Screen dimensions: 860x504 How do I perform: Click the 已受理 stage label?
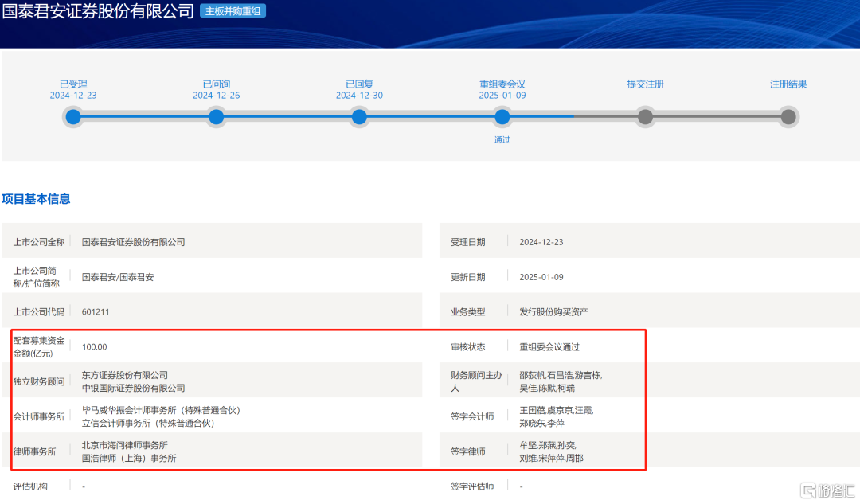click(x=73, y=84)
